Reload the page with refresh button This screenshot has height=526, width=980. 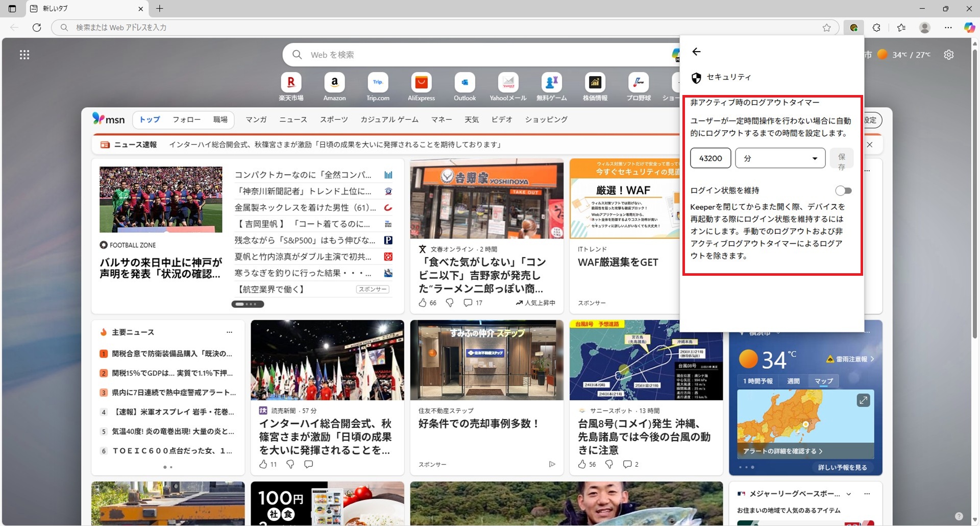click(37, 28)
